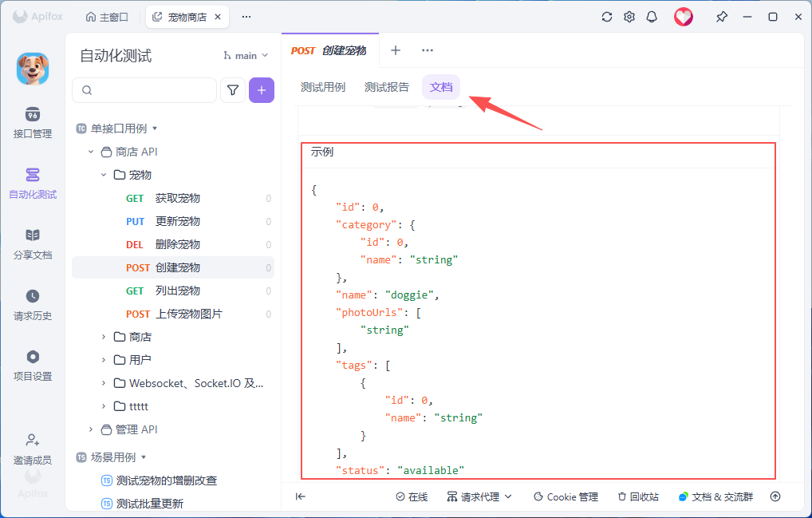Collapse the 宠物 folder
This screenshot has height=518, width=812.
104,175
